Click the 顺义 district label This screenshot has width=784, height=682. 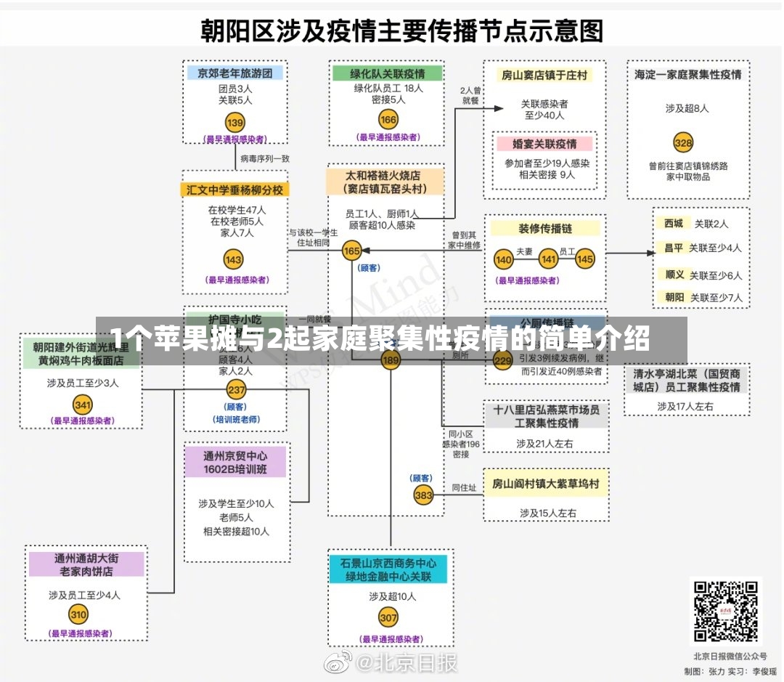pyautogui.click(x=674, y=275)
